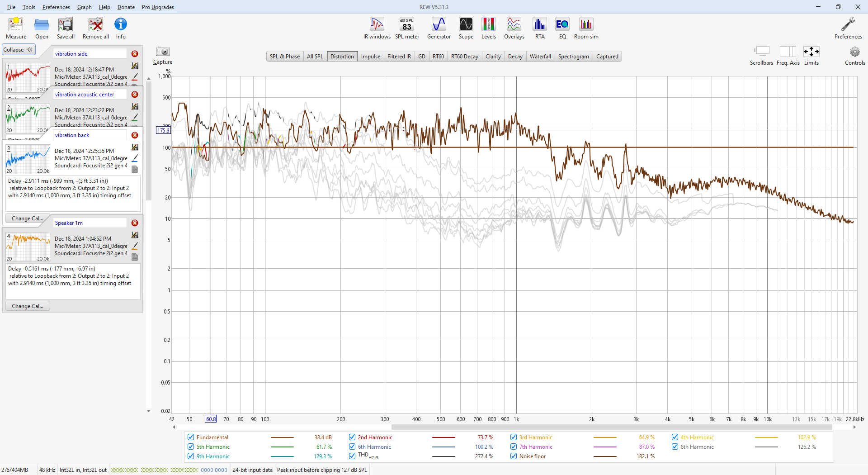Switch to the Spectrogram tab
This screenshot has width=868, height=475.
(573, 57)
